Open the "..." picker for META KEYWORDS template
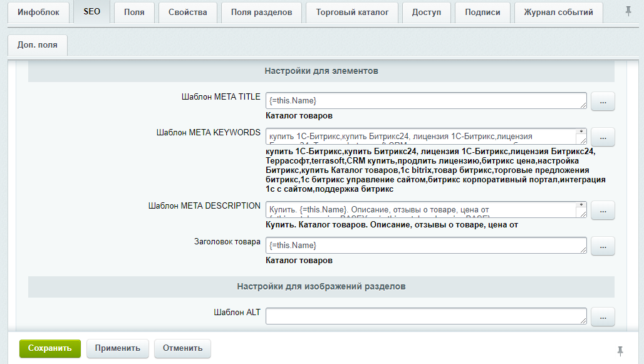 [x=602, y=137]
